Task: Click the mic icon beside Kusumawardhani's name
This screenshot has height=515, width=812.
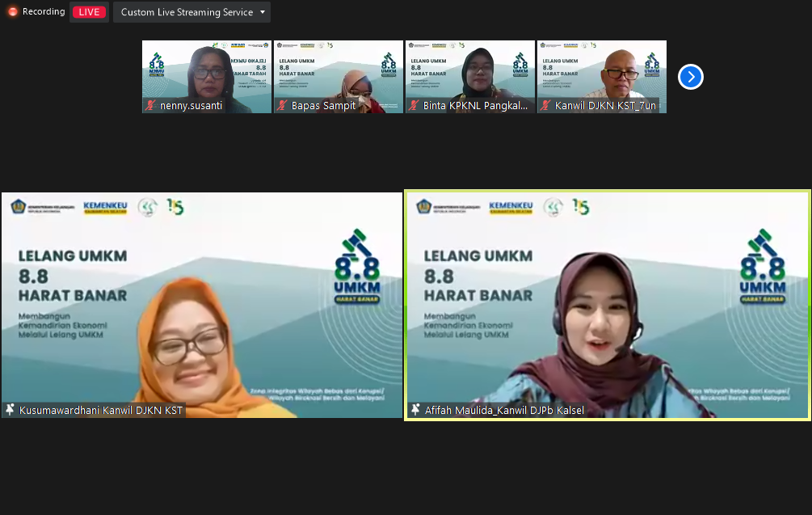Action: pyautogui.click(x=9, y=410)
